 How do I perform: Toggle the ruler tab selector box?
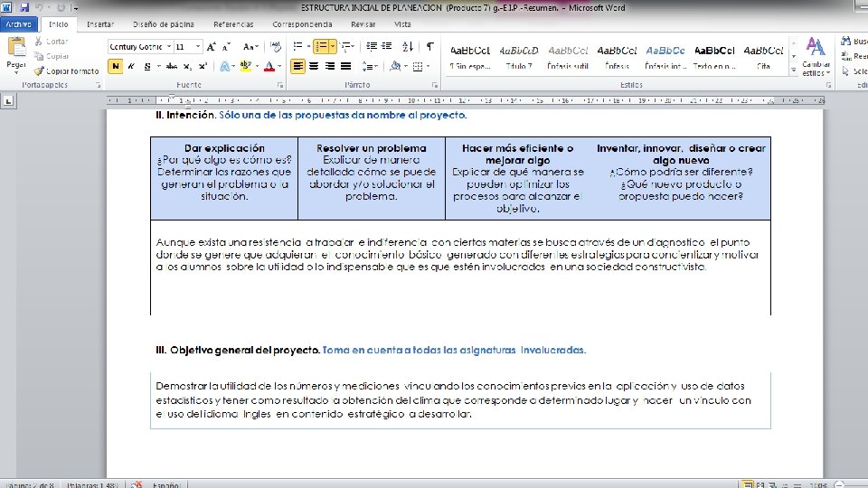(8, 101)
